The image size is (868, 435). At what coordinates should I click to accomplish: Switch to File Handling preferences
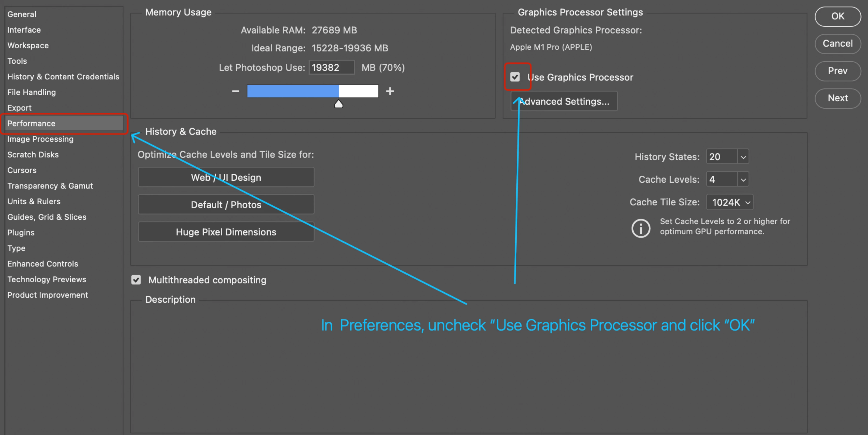pos(32,92)
